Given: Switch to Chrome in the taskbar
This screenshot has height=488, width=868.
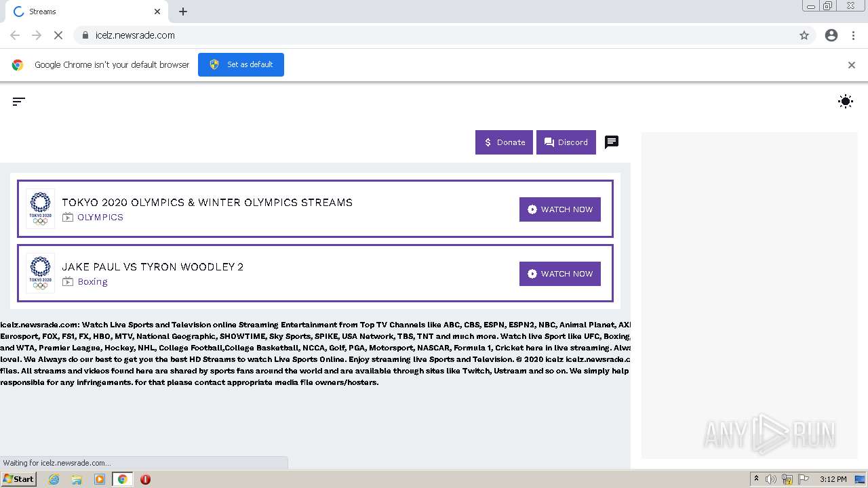Looking at the screenshot, I should (122, 479).
